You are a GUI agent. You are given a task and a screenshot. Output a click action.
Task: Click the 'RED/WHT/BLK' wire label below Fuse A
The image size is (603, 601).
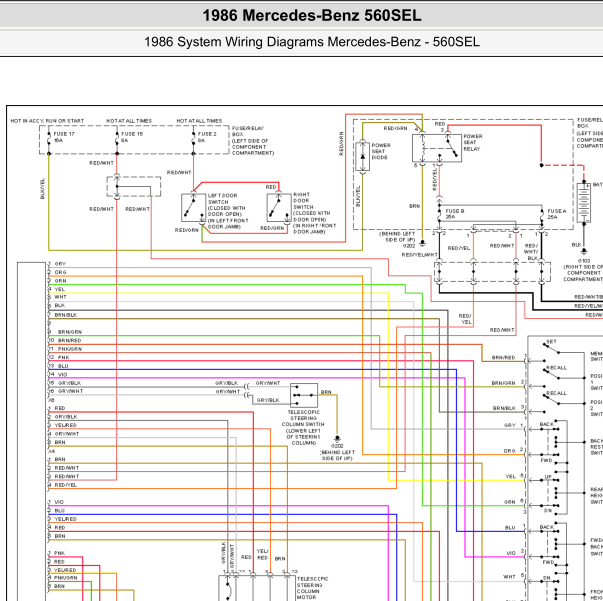[531, 252]
